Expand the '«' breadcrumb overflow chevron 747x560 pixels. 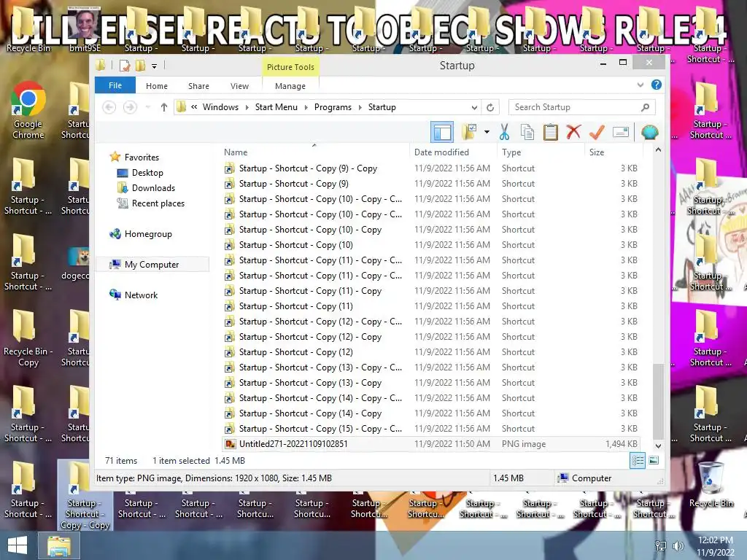pos(194,107)
